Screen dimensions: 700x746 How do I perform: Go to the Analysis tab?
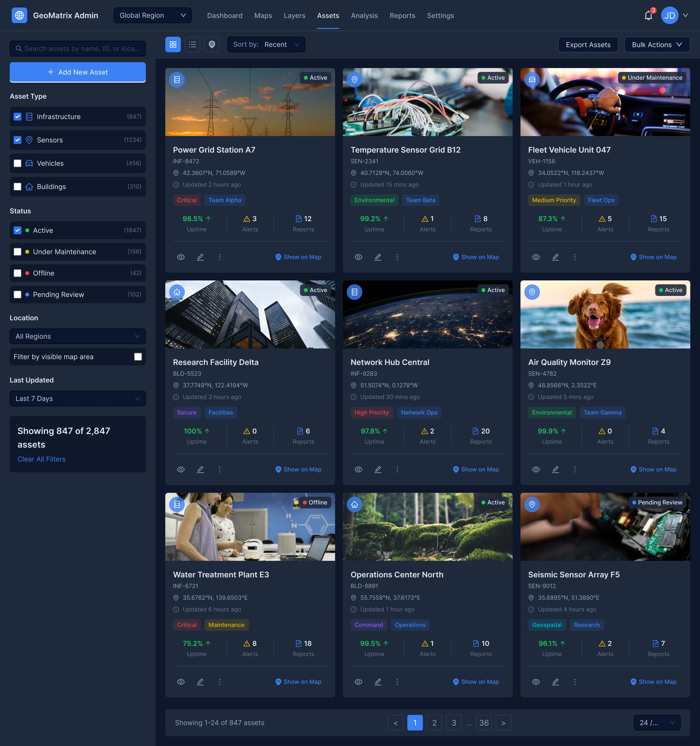point(364,15)
